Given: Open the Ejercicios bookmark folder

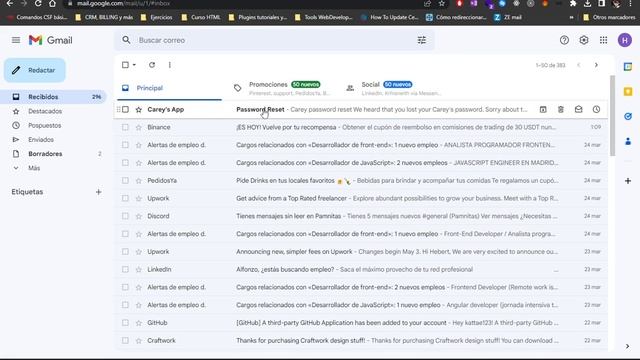Looking at the screenshot, I should 156,17.
